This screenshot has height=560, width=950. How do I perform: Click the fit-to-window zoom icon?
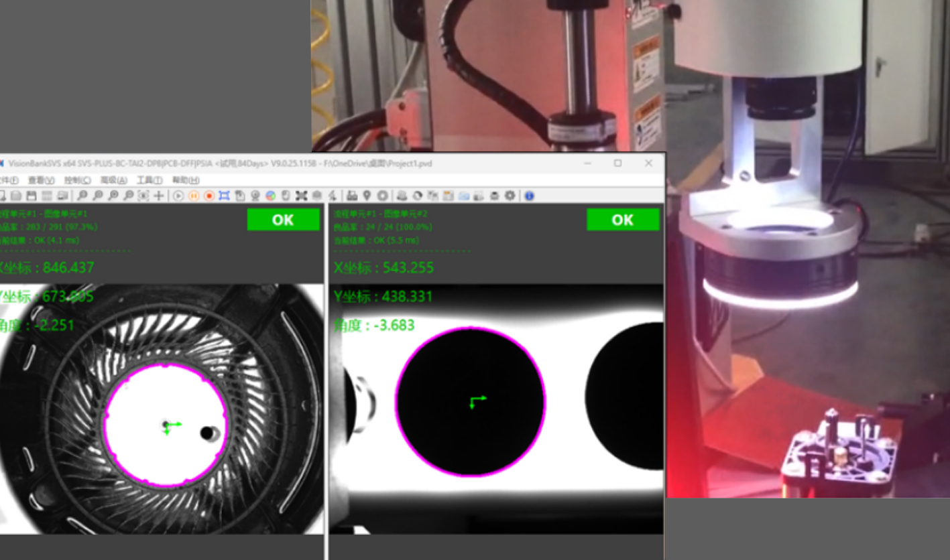click(143, 196)
